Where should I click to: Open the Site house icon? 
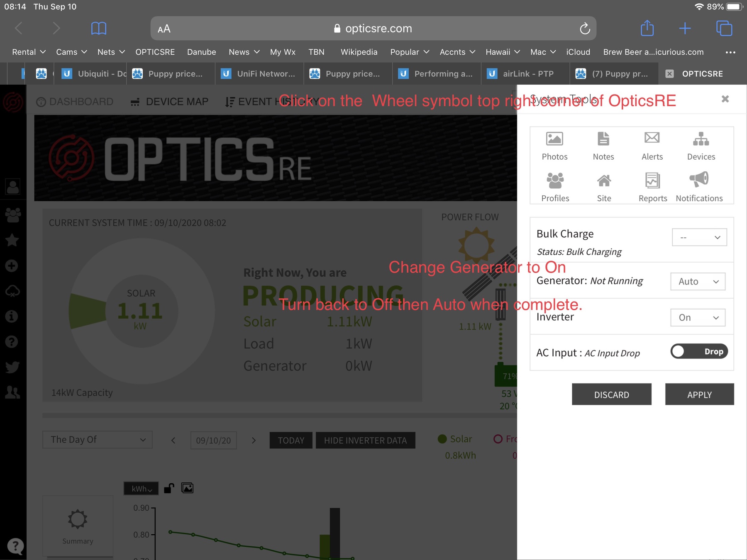point(604,181)
